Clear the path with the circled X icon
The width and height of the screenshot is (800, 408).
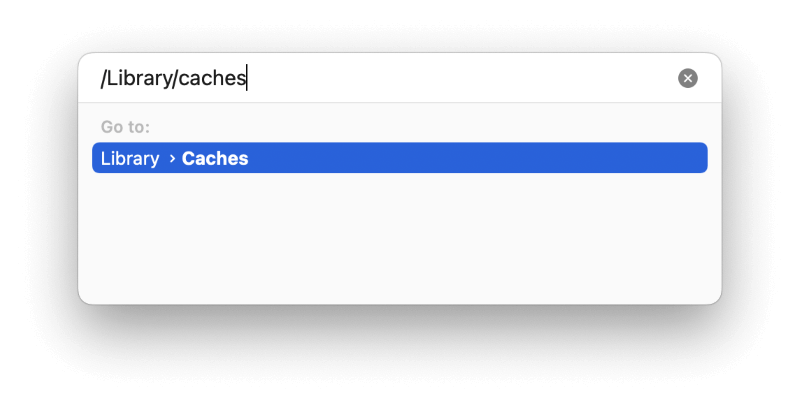[687, 78]
